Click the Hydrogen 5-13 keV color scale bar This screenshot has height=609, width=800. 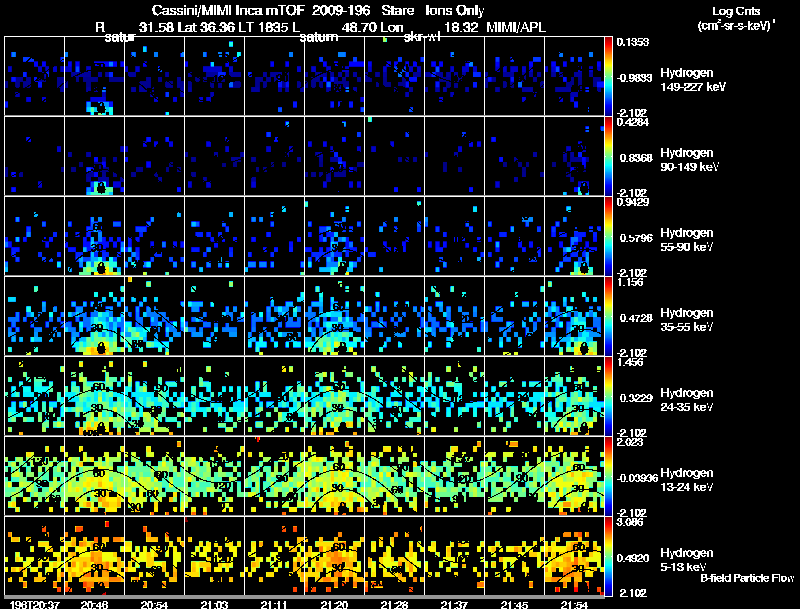pyautogui.click(x=608, y=556)
